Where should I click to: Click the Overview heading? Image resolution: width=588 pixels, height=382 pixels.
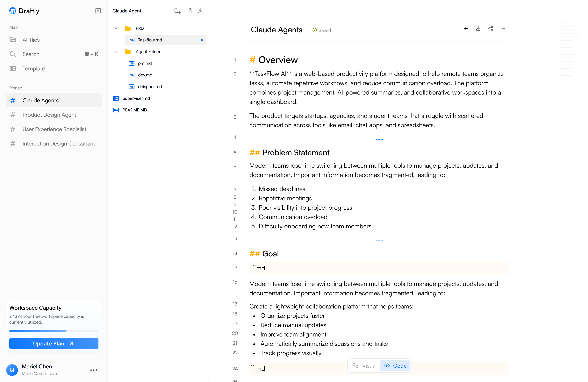pos(274,60)
